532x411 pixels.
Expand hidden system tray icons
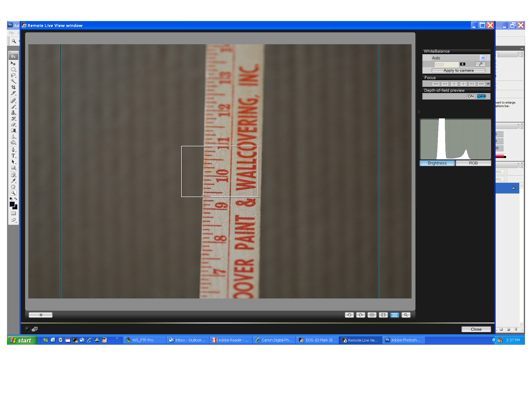(494, 340)
